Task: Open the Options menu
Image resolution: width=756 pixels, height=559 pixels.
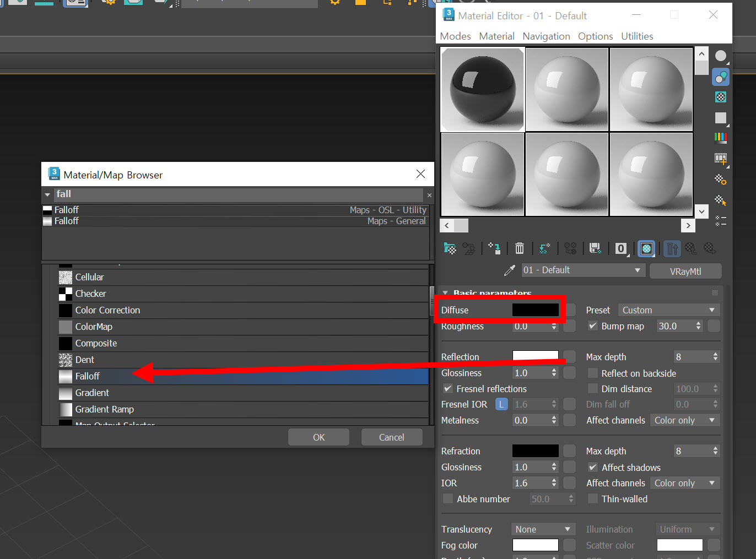Action: tap(595, 36)
